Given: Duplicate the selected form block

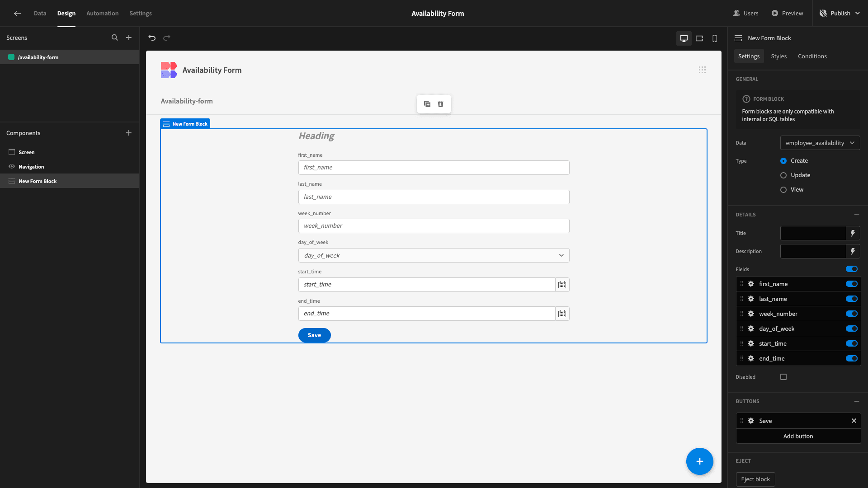Looking at the screenshot, I should pos(427,104).
